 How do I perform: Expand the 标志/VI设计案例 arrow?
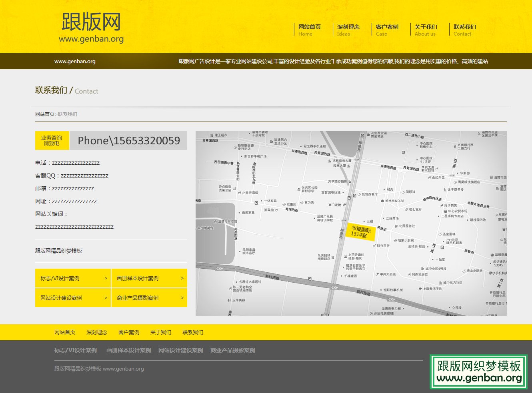point(106,278)
